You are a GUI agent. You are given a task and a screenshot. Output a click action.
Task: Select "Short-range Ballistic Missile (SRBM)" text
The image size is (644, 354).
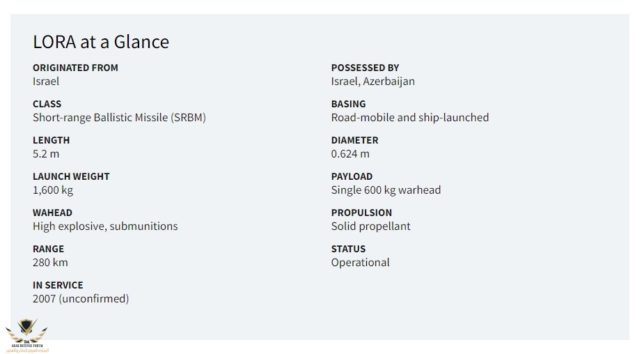tap(119, 118)
